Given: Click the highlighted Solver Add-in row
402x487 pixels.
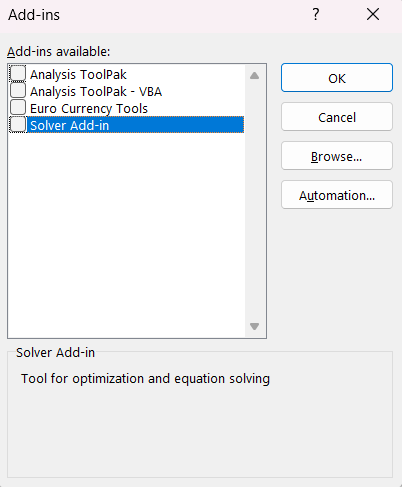Looking at the screenshot, I should pos(135,125).
